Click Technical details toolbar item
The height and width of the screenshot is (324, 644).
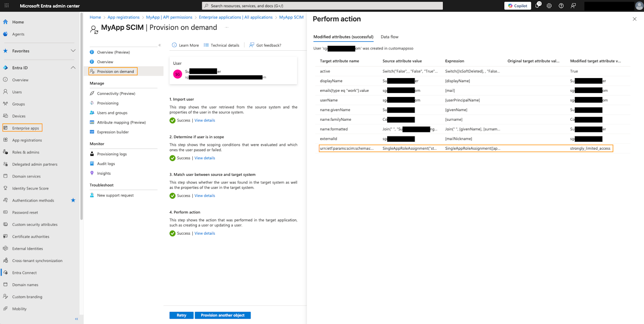pyautogui.click(x=221, y=45)
